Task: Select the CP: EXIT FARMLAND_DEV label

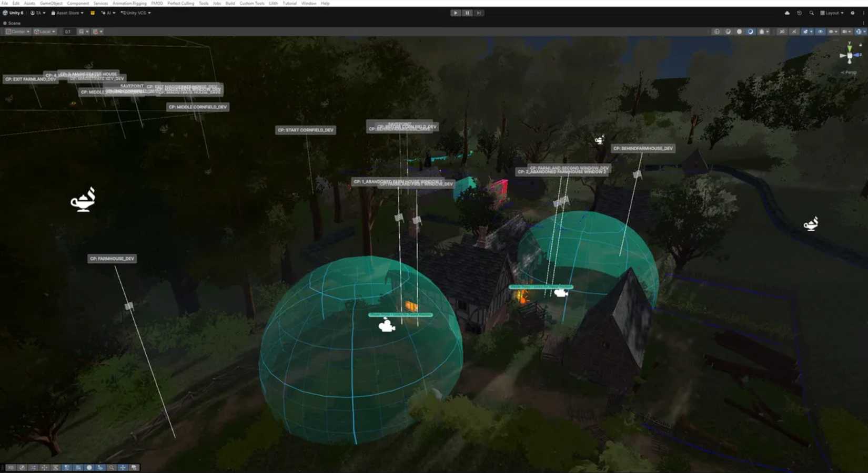Action: [x=30, y=79]
